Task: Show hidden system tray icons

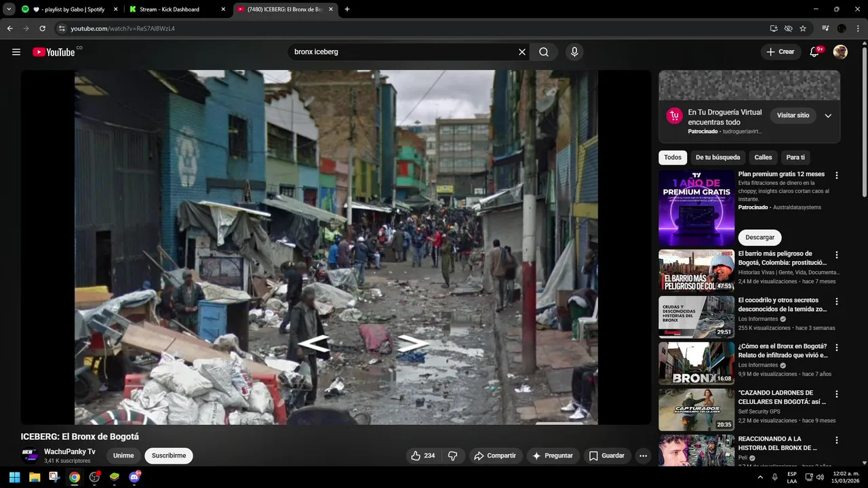Action: (x=760, y=477)
